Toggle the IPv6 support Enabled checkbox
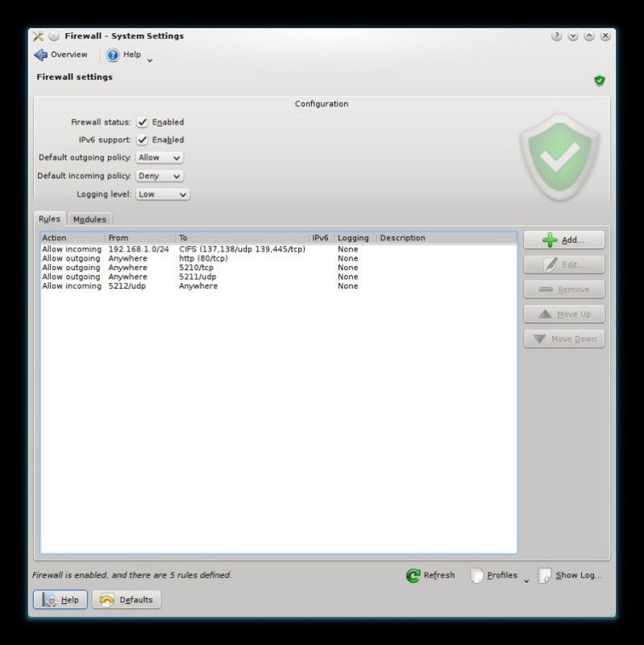 click(143, 139)
